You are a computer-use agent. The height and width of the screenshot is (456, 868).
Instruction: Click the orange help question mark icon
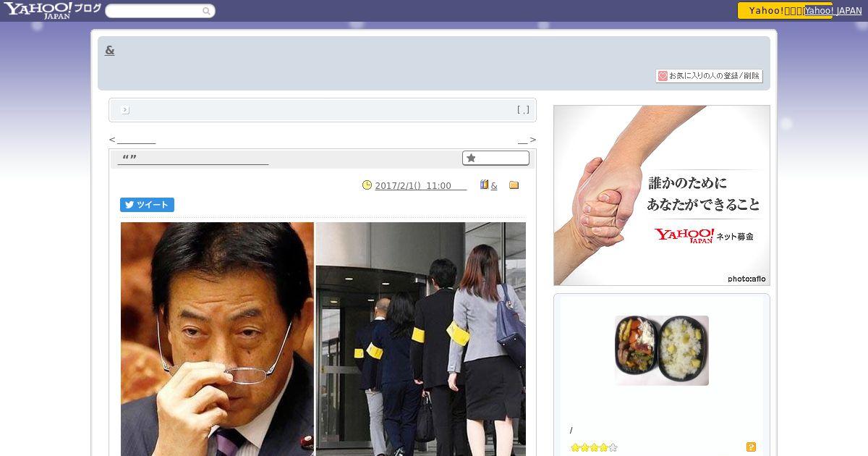(x=751, y=447)
